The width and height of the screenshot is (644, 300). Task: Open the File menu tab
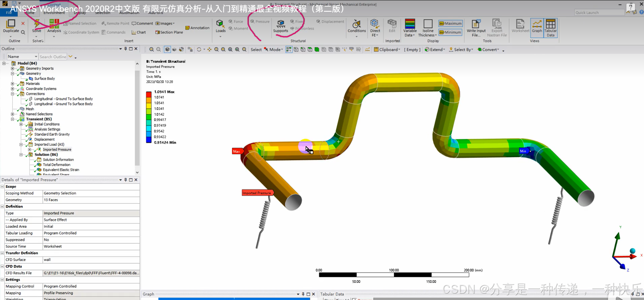pyautogui.click(x=9, y=13)
